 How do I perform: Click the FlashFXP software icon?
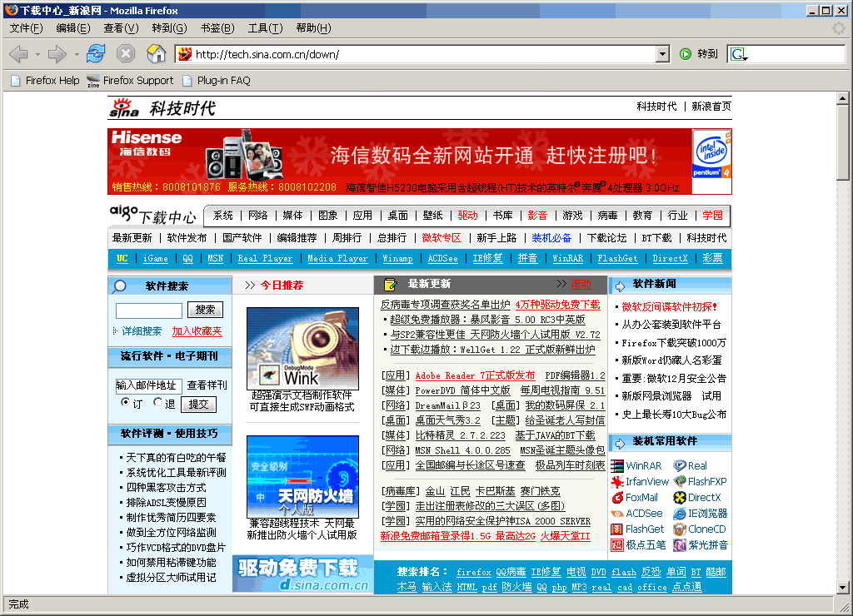tap(680, 482)
